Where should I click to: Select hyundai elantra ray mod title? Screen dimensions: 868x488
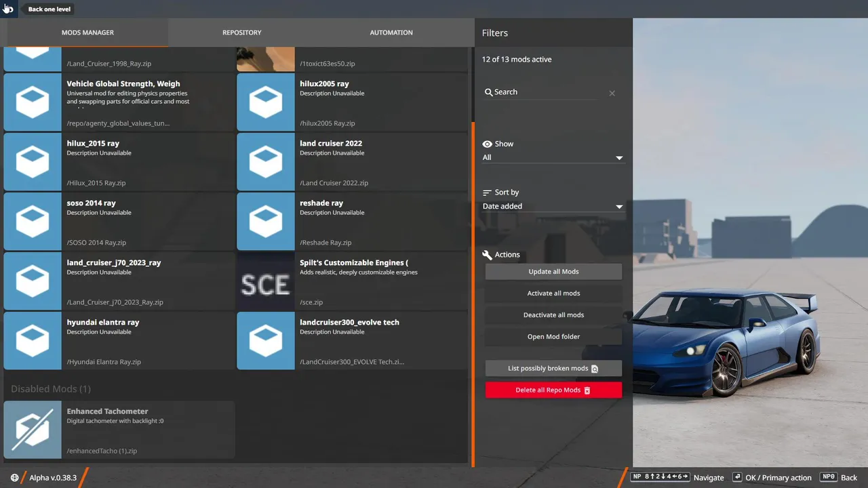tap(102, 323)
